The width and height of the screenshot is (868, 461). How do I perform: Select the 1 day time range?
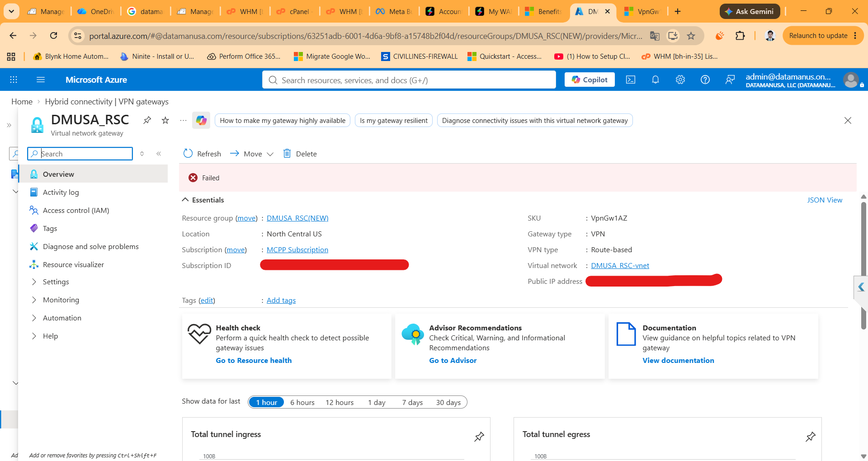pos(377,402)
